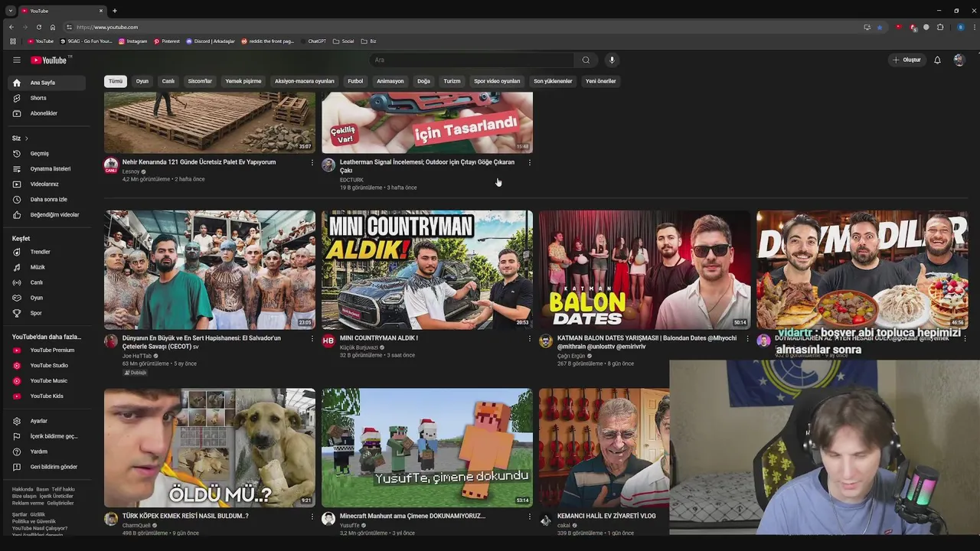The height and width of the screenshot is (551, 980).
Task: Open options menu for El Salvador prison video
Action: (x=312, y=338)
